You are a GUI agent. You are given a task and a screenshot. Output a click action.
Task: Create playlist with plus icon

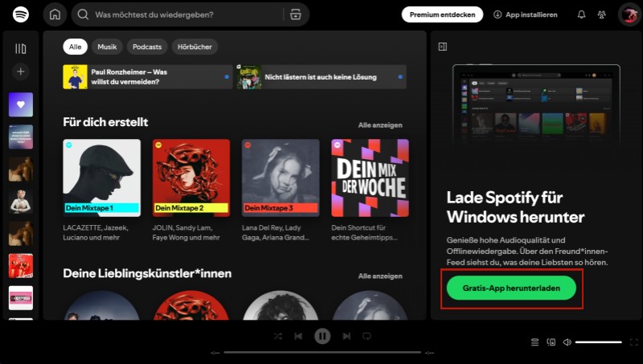(21, 72)
